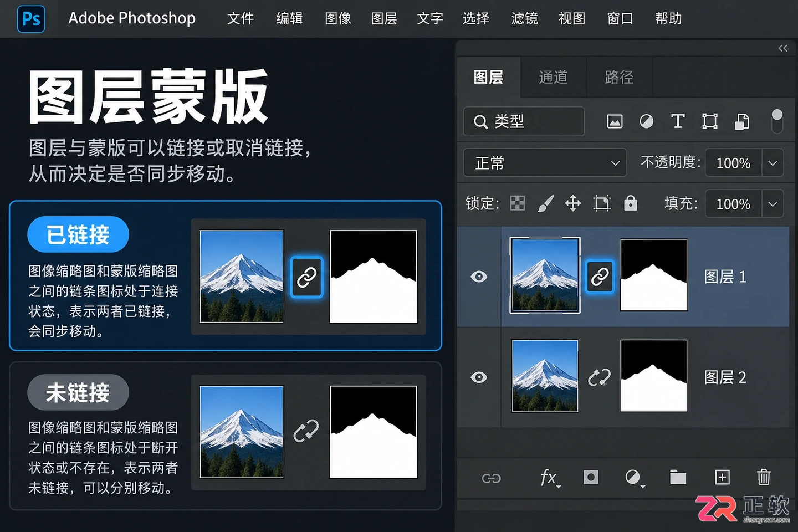The width and height of the screenshot is (798, 532).
Task: Open the 正常 blend mode dropdown
Action: (x=545, y=163)
